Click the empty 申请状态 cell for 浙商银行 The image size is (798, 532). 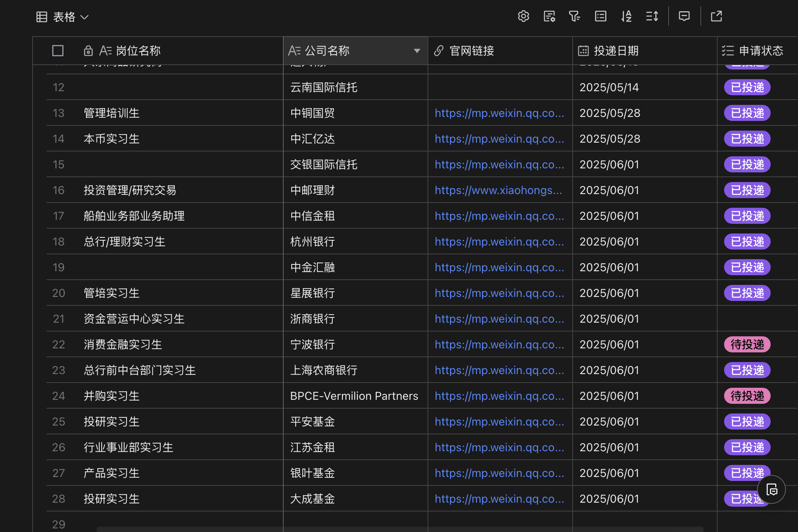pyautogui.click(x=757, y=319)
